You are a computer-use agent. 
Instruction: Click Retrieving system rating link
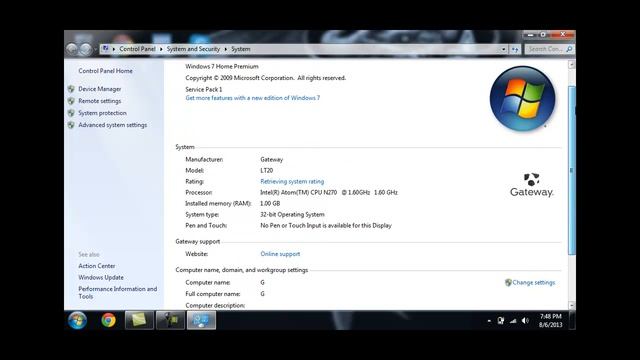[x=292, y=182]
